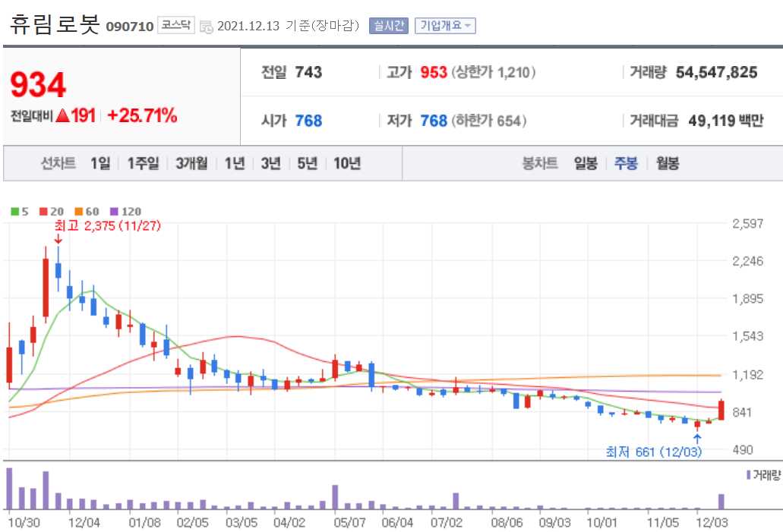Click the current price 934

coord(38,85)
